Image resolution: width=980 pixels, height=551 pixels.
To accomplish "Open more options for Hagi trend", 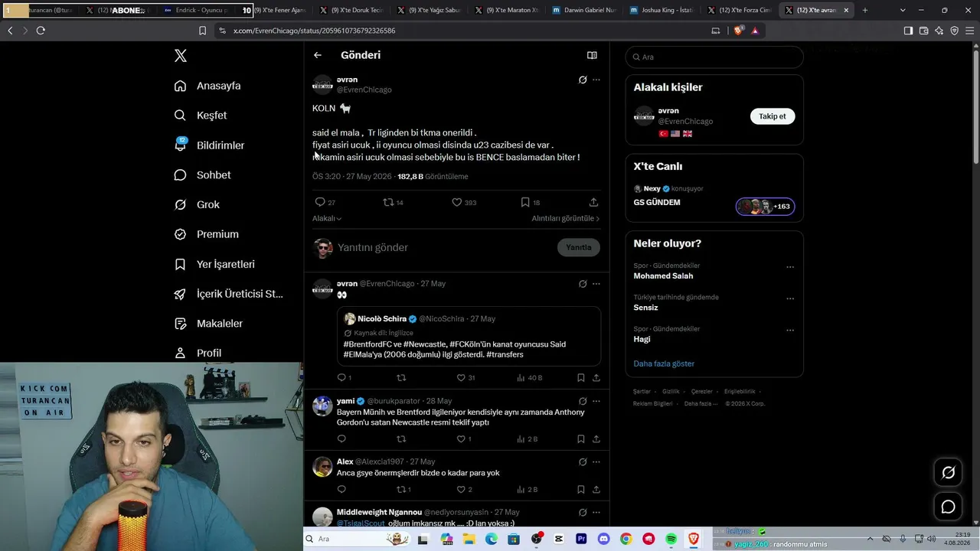I will (790, 330).
